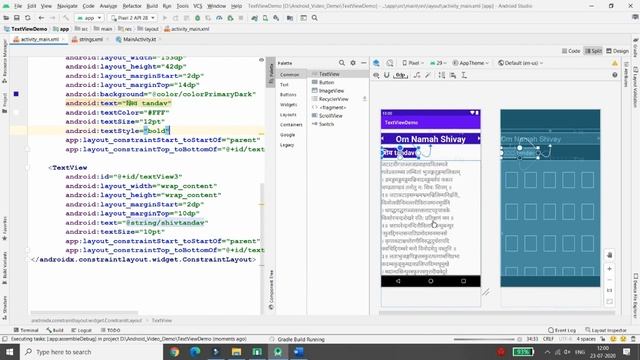Click the Select Design Surface layers icon
This screenshot has height=360, width=640.
pos(376,63)
